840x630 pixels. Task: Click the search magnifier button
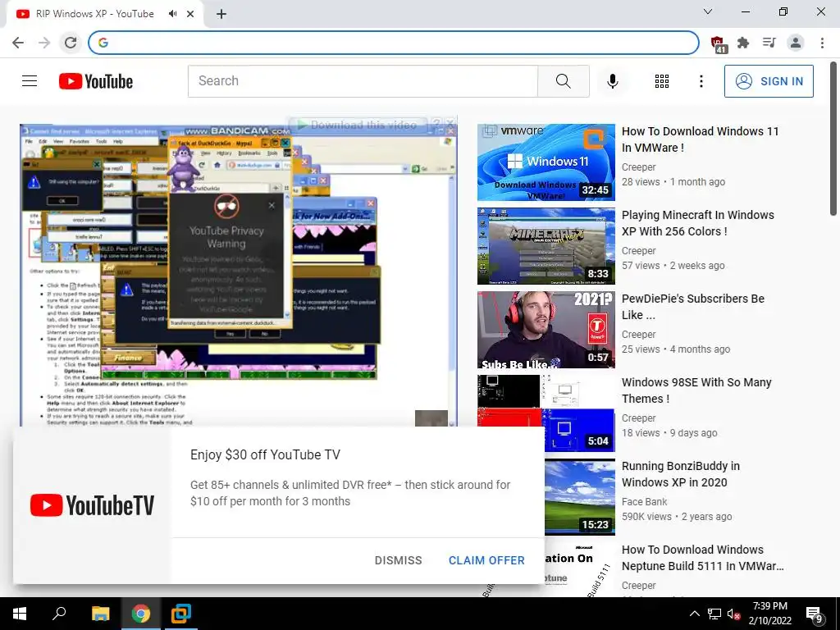(x=563, y=81)
